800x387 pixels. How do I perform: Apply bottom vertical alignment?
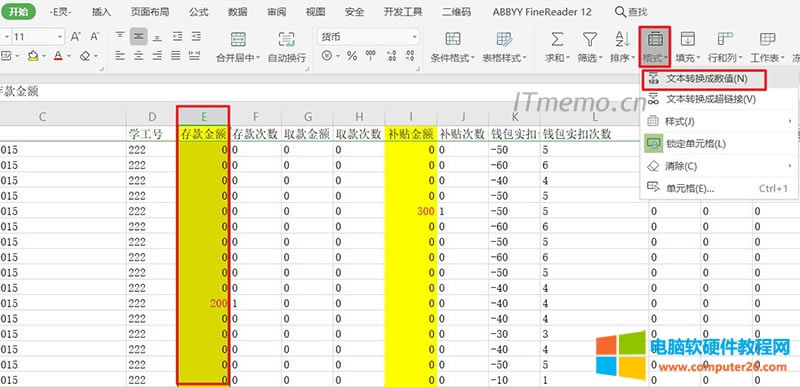pyautogui.click(x=157, y=36)
